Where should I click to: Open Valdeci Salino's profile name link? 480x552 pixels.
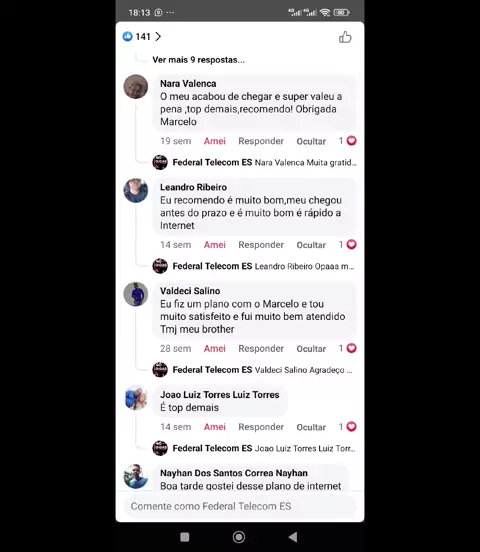[x=190, y=291]
